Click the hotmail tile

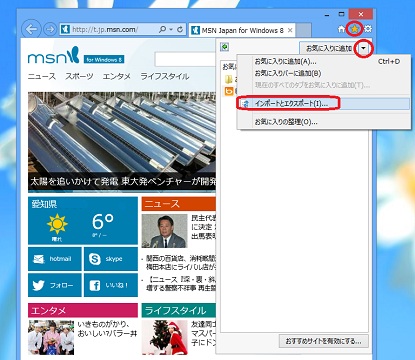click(x=55, y=259)
